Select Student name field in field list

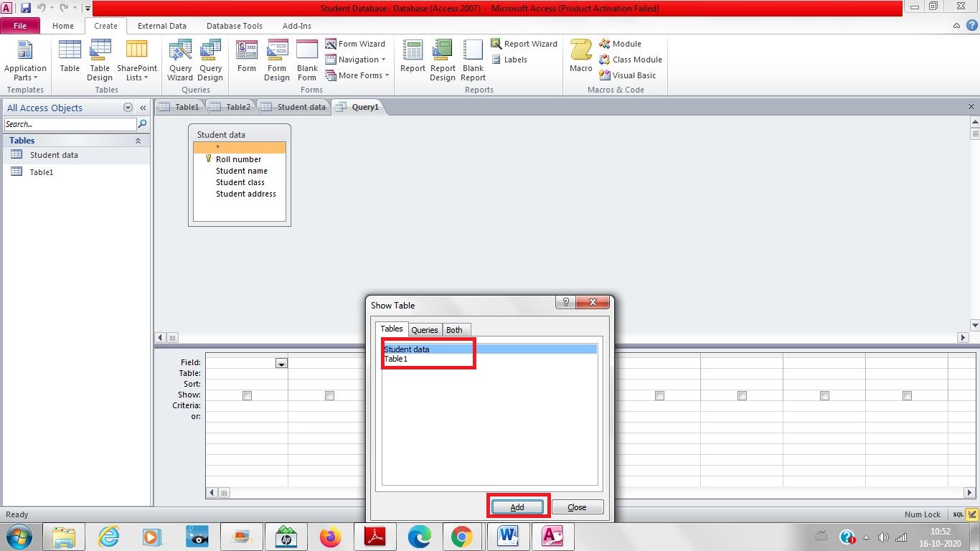240,171
